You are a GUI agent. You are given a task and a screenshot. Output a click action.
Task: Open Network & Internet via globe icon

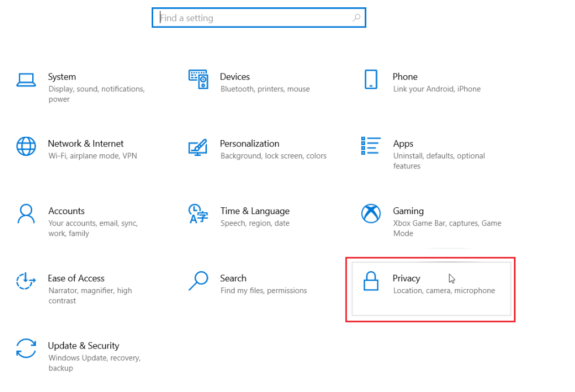(25, 147)
